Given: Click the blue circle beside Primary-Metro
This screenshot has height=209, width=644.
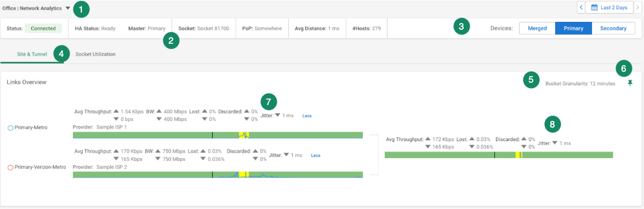Looking at the screenshot, I should [10, 128].
